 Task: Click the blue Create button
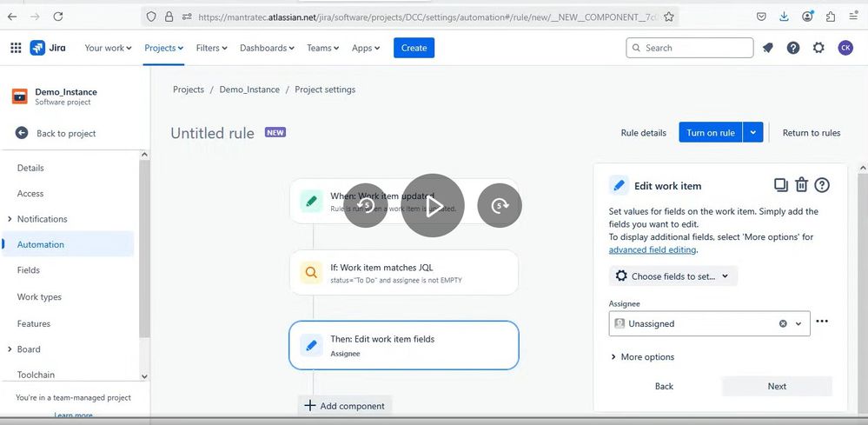pos(414,48)
